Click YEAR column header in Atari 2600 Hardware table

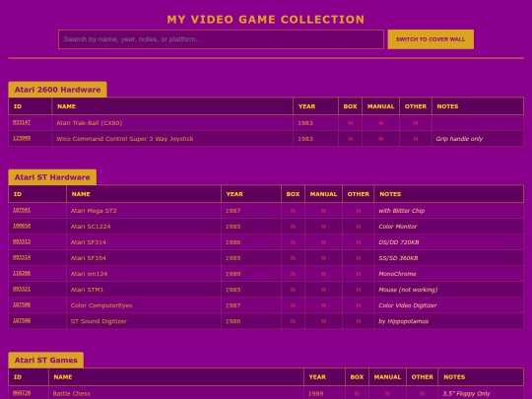tap(315, 106)
